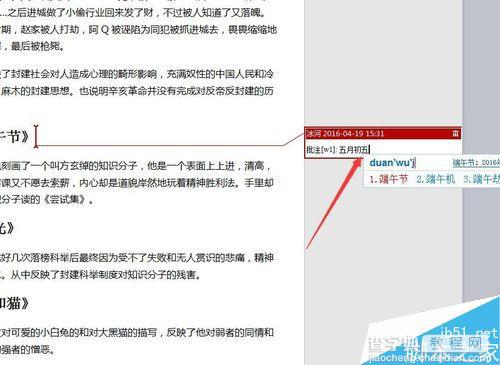The image size is (500, 365).
Task: Click the line containing 充满奴性的中国人民和冷
Action: 137,74
